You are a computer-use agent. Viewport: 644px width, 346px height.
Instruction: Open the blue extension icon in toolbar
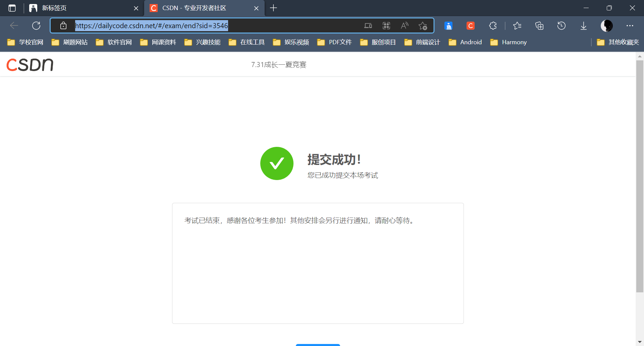pos(448,25)
